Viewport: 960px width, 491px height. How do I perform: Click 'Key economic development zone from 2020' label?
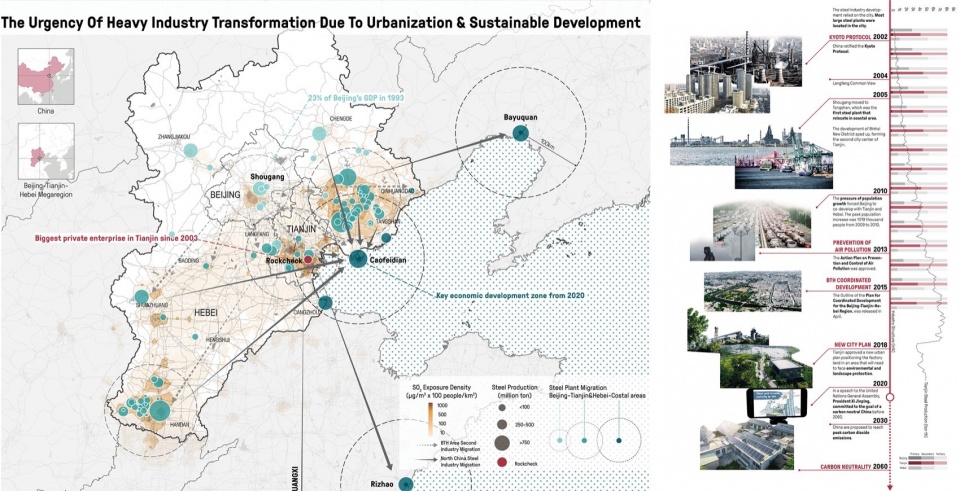pos(509,295)
